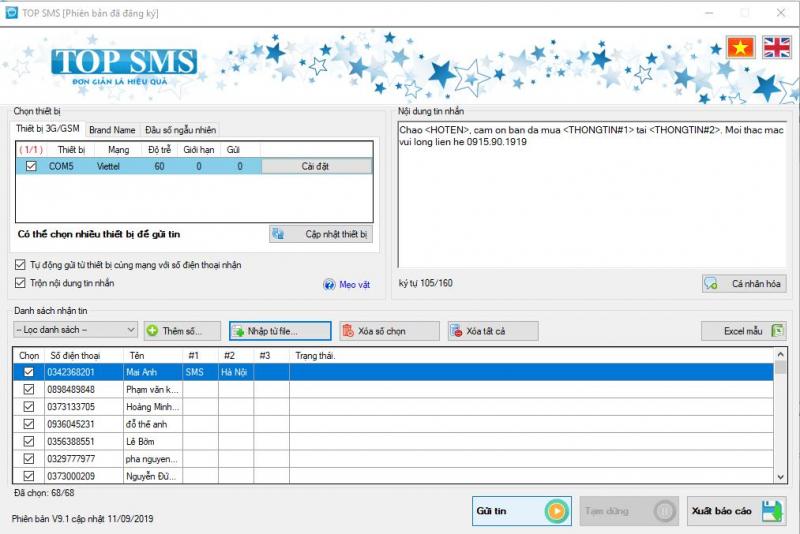The height and width of the screenshot is (534, 800).
Task: Switch to the Brand Name tab
Action: click(x=112, y=130)
